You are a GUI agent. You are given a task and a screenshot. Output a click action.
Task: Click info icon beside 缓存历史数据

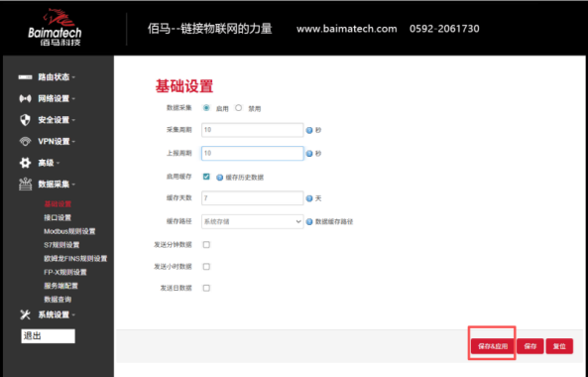pyautogui.click(x=220, y=178)
